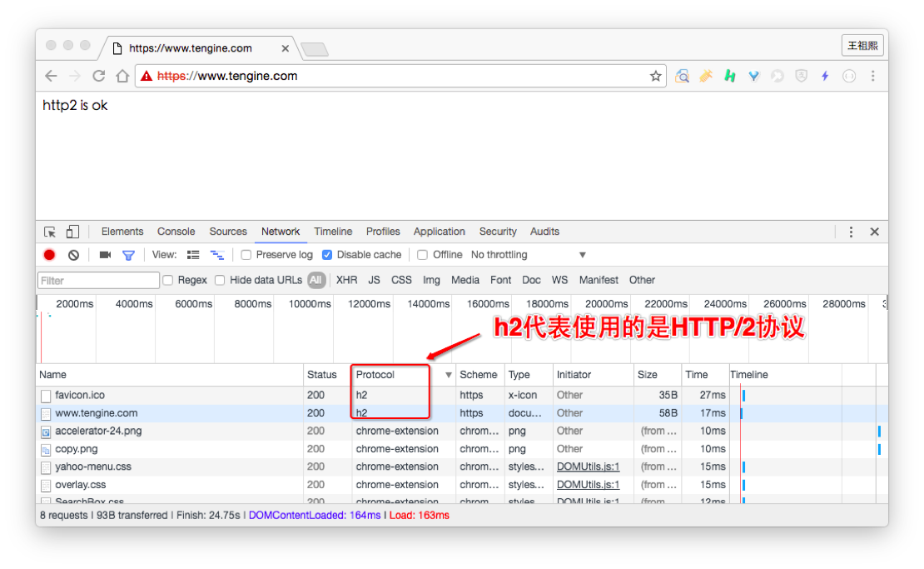Open the magnifier extension icon
The width and height of the screenshot is (924, 569).
(x=683, y=76)
